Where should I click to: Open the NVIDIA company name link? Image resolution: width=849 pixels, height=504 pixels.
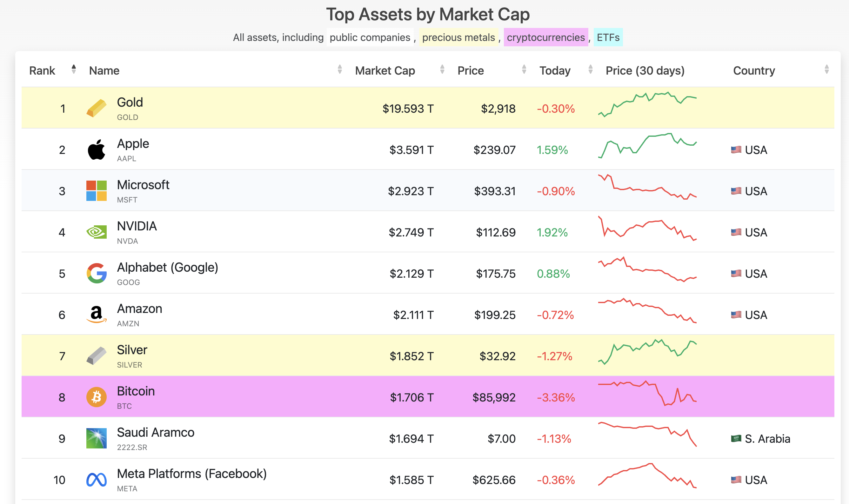137,226
